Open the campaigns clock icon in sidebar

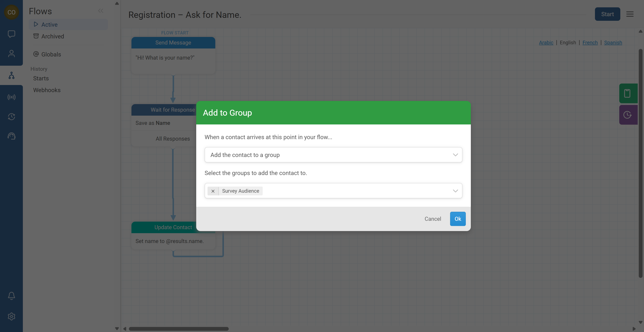click(x=11, y=117)
